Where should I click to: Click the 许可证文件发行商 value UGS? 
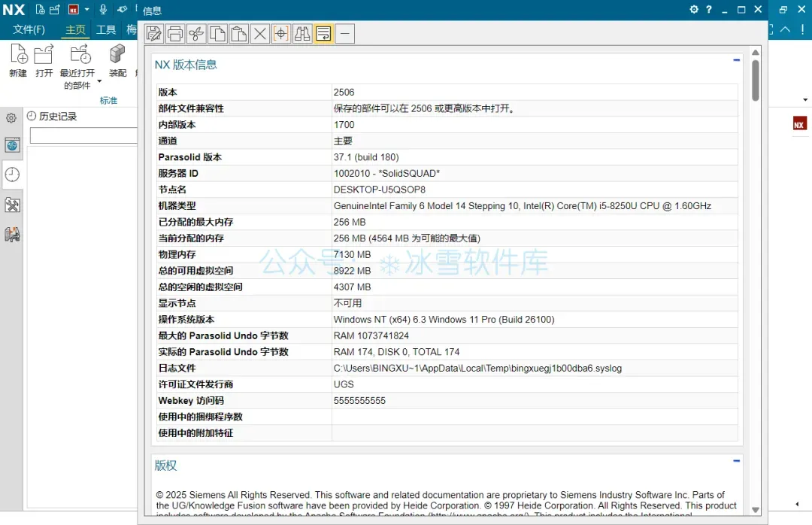[344, 384]
